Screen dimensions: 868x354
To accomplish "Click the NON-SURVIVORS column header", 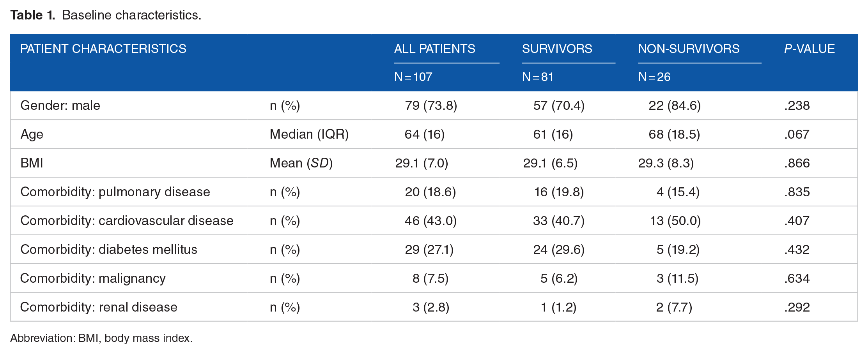I will point(689,49).
